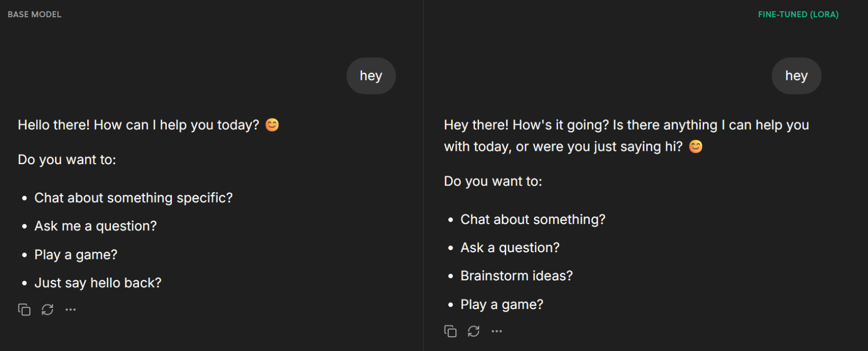Click the smiley emoji after "just saying hi?"

click(696, 147)
